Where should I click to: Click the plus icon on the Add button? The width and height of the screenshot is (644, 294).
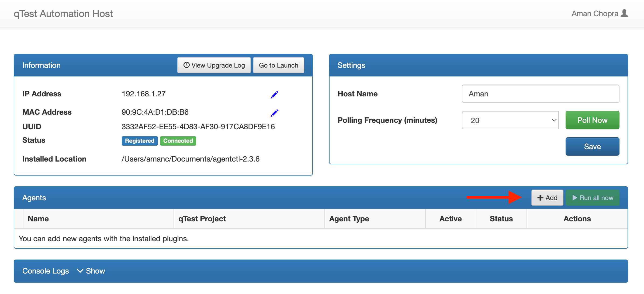pyautogui.click(x=540, y=197)
